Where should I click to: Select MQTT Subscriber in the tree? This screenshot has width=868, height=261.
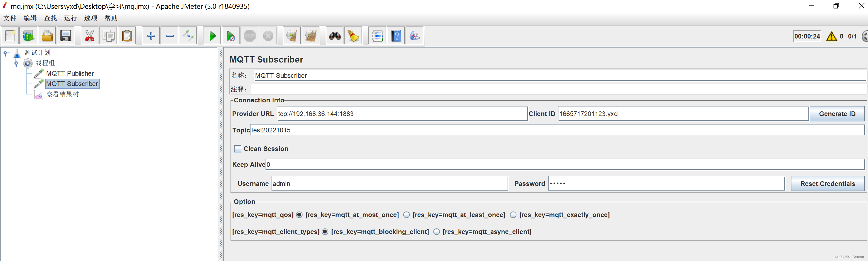pyautogui.click(x=72, y=84)
